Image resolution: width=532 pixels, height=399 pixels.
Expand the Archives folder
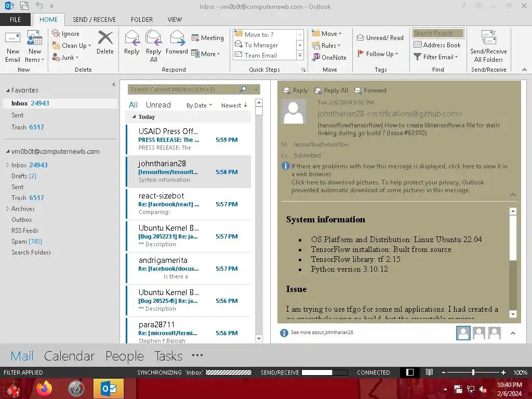click(x=8, y=209)
